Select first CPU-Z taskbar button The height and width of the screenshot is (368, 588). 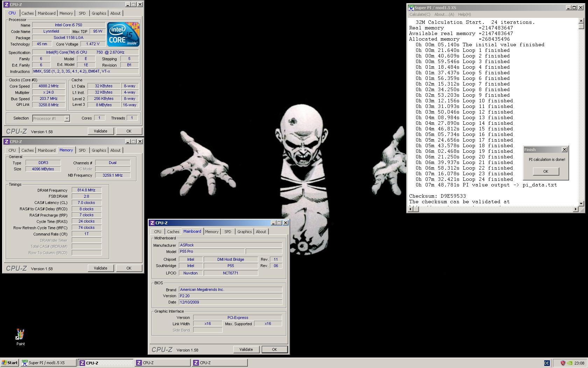coord(105,363)
